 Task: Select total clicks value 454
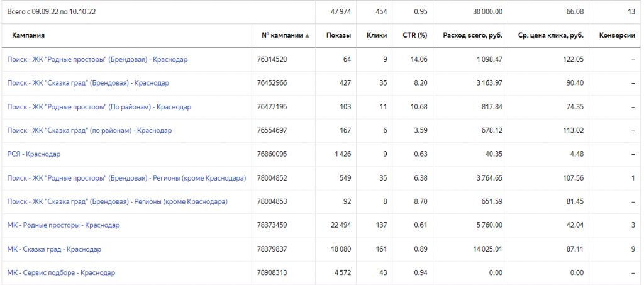pos(381,12)
